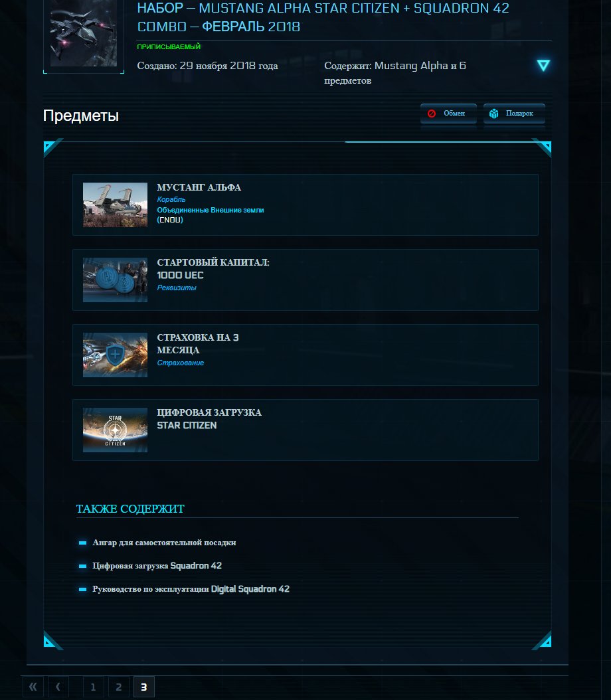The width and height of the screenshot is (611, 700).
Task: Click the Страхование category label
Action: click(x=180, y=363)
